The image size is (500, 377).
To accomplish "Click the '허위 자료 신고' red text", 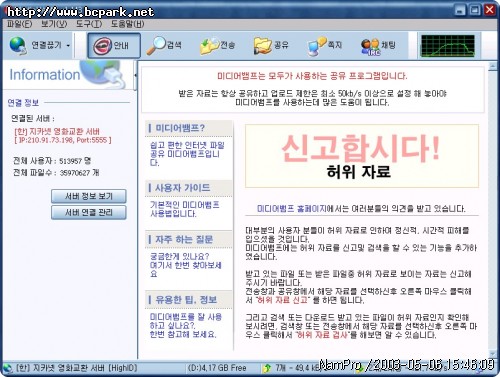I will coord(282,300).
